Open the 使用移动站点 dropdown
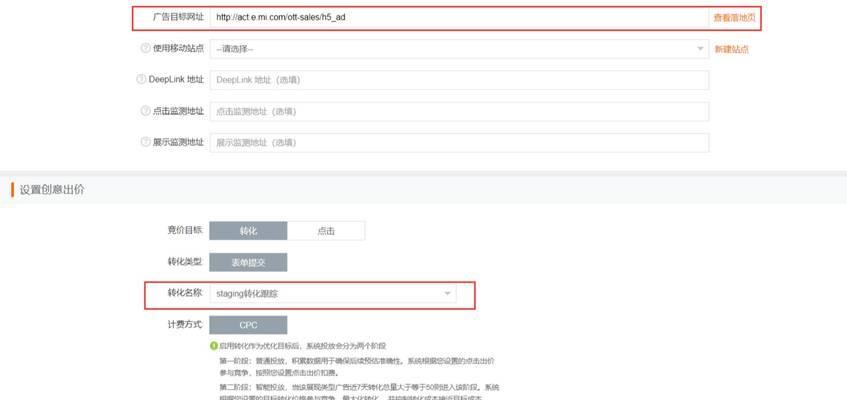Viewport: 847px width, 400px height. pyautogui.click(x=459, y=49)
